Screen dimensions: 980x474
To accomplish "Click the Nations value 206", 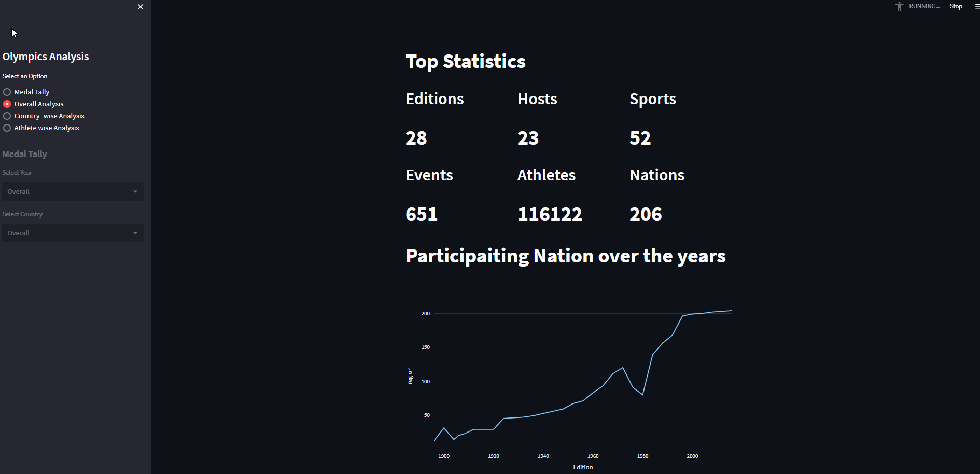I will [x=646, y=214].
